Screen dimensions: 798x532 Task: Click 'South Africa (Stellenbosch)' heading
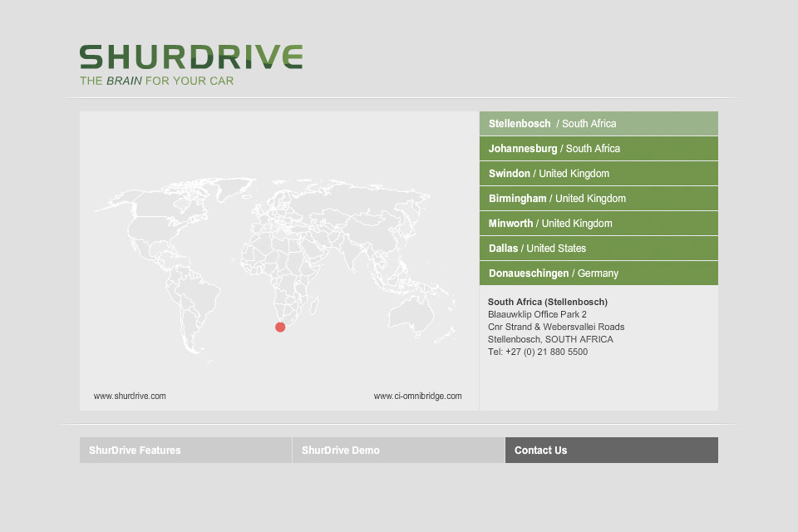click(x=548, y=302)
